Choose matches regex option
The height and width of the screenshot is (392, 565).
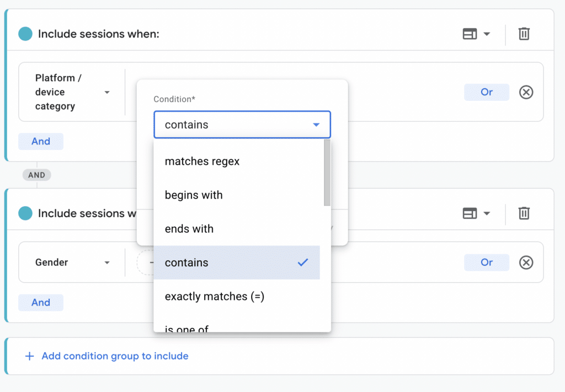tap(237, 161)
